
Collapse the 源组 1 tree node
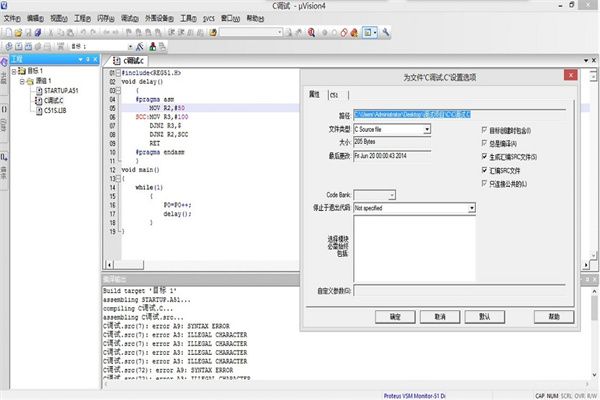pyautogui.click(x=22, y=81)
